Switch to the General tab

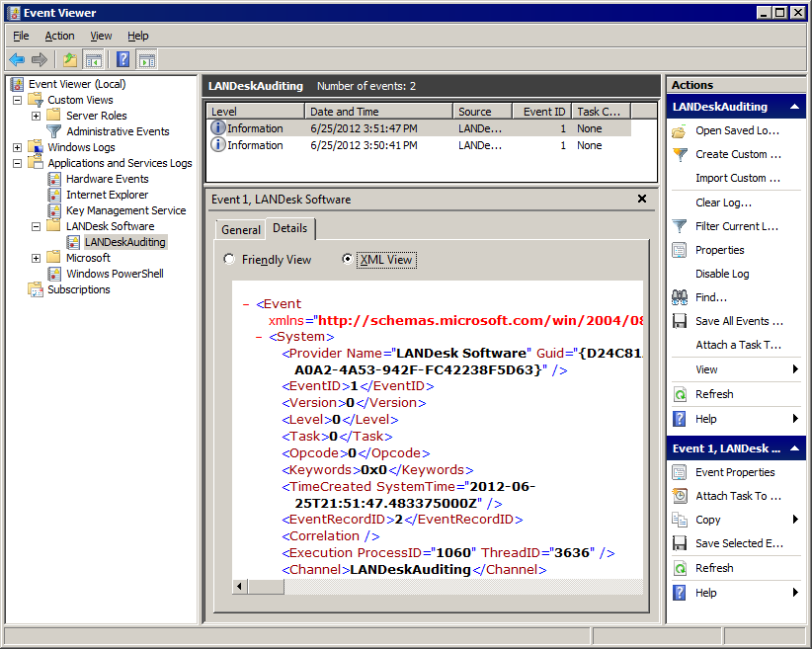(241, 230)
